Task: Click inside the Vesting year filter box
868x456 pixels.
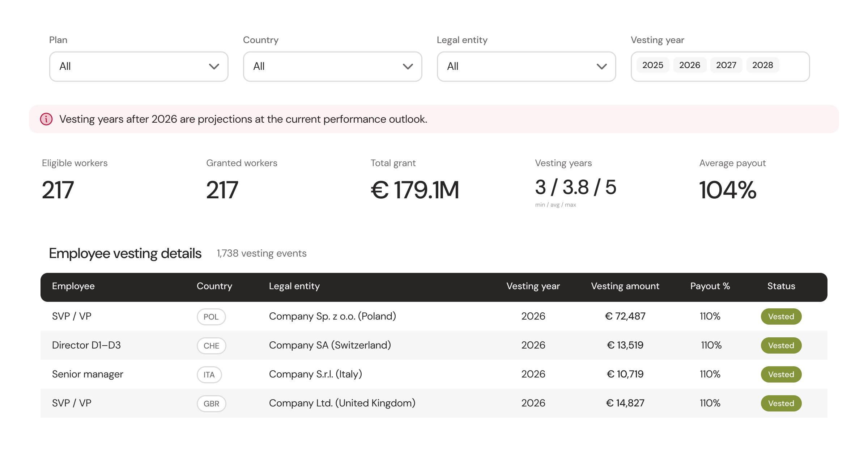Action: 720,67
